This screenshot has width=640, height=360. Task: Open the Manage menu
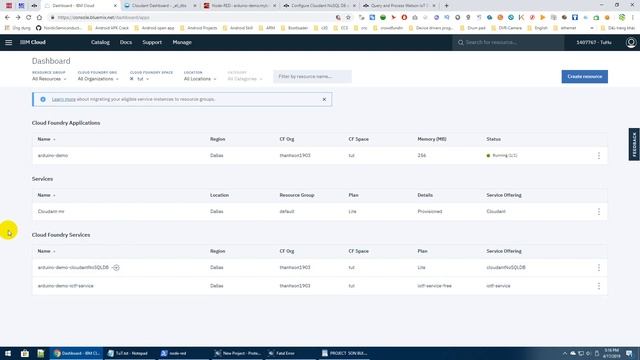[182, 42]
